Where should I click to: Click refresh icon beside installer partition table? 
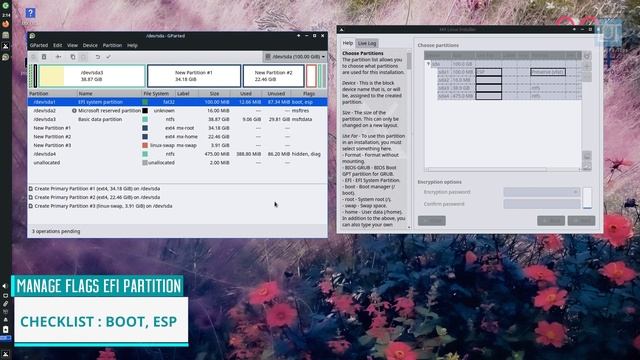coord(587,56)
